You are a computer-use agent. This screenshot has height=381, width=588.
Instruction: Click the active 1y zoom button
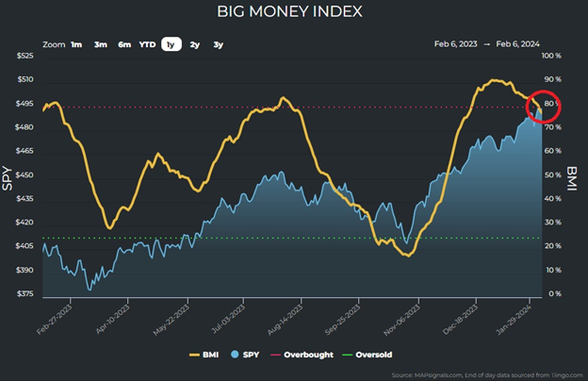[171, 44]
